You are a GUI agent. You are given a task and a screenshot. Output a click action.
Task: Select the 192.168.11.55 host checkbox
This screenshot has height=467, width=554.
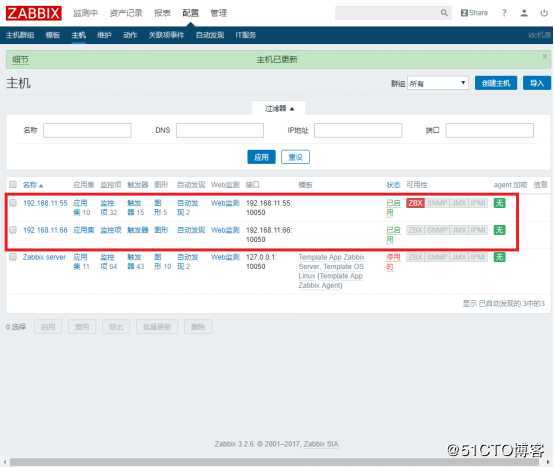(13, 203)
